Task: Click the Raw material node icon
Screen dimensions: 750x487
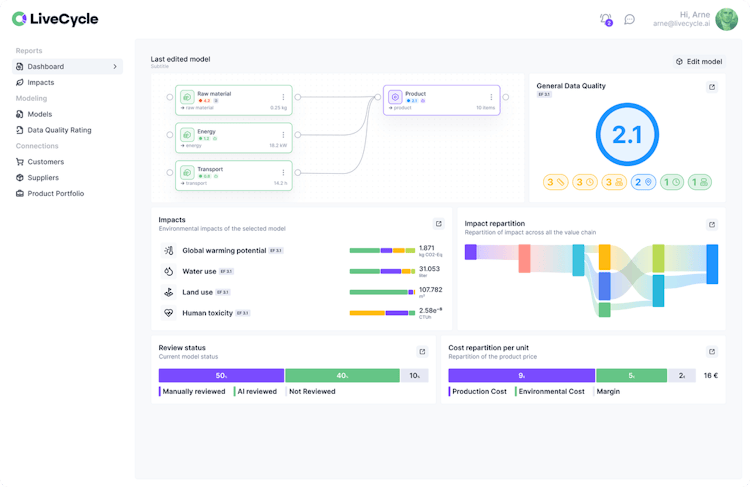Action: (x=186, y=97)
